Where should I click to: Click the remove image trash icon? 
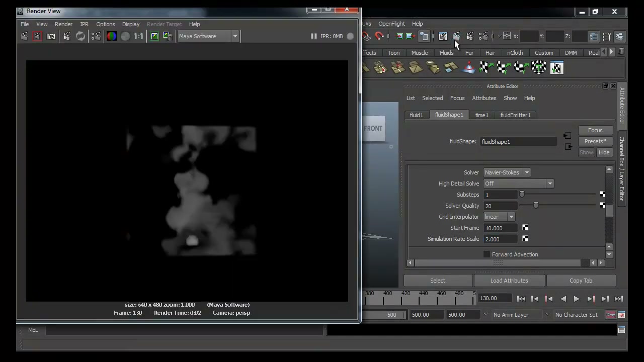click(x=168, y=36)
